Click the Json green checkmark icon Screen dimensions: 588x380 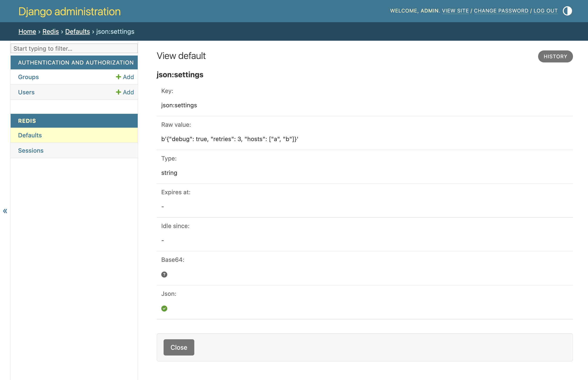pos(164,309)
